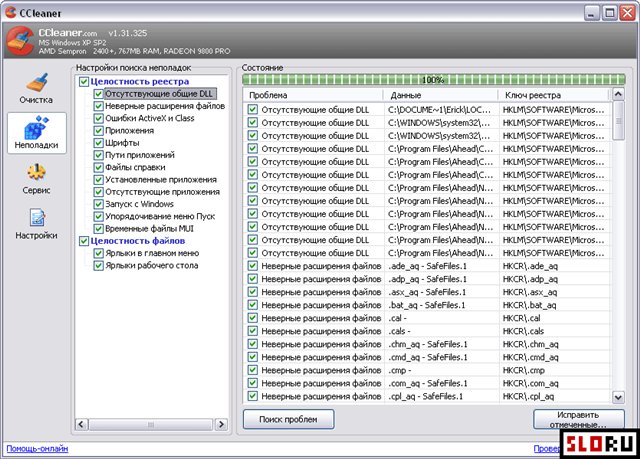Toggle Целостность реестра group checkbox
This screenshot has height=459, width=640.
84,82
